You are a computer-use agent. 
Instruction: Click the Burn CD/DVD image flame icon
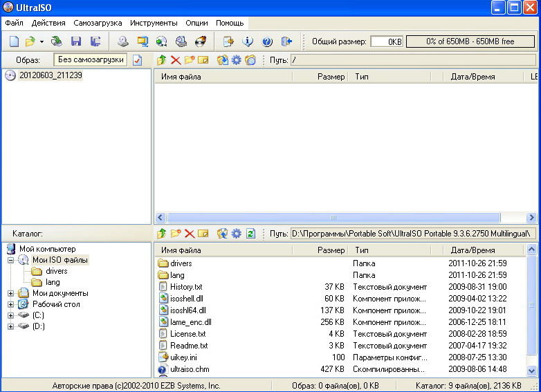coord(201,41)
